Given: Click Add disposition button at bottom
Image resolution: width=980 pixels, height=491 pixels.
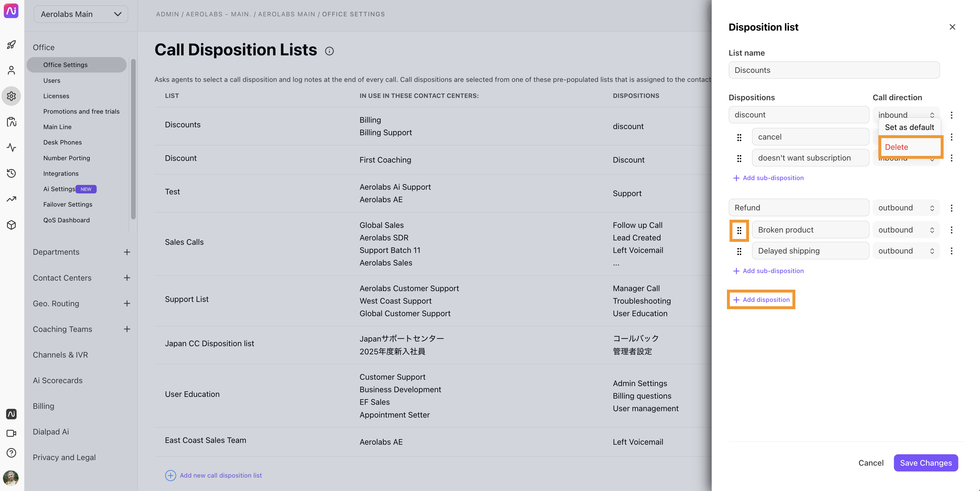Looking at the screenshot, I should point(760,299).
